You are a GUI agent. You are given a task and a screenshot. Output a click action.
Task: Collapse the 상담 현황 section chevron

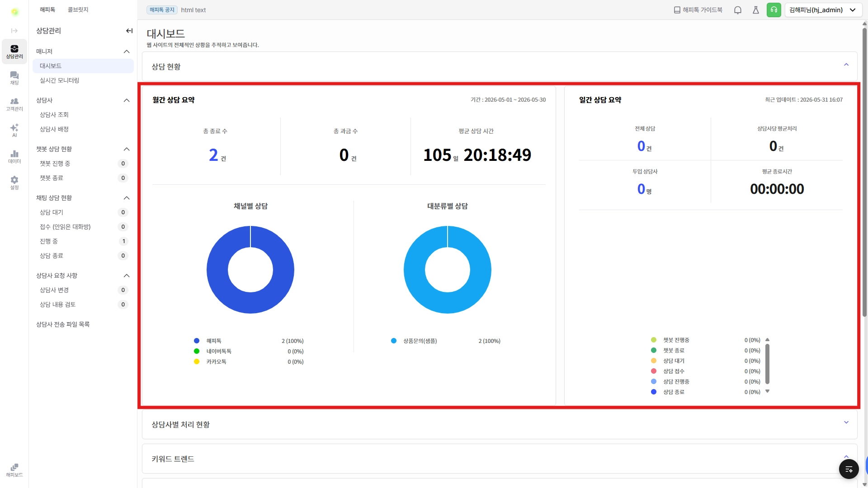click(846, 65)
